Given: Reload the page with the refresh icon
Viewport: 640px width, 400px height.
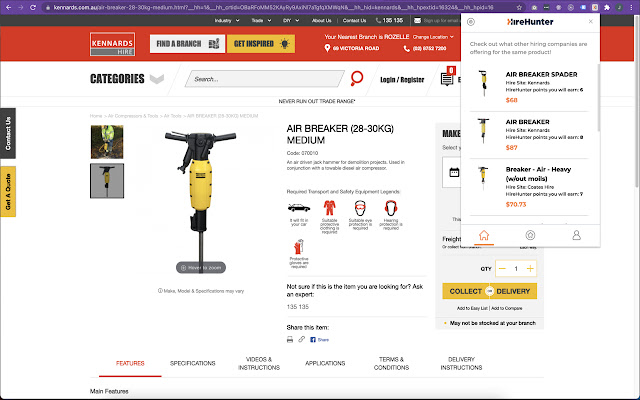Looking at the screenshot, I should pos(33,7).
